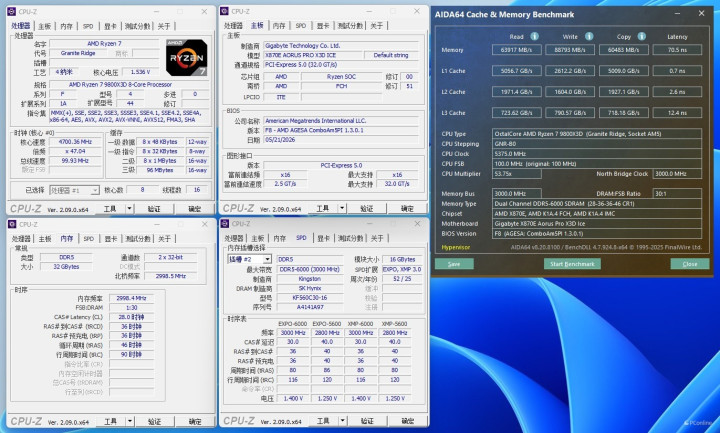Click BIOS date 05/21/2026 field
The height and width of the screenshot is (433, 720).
point(341,140)
